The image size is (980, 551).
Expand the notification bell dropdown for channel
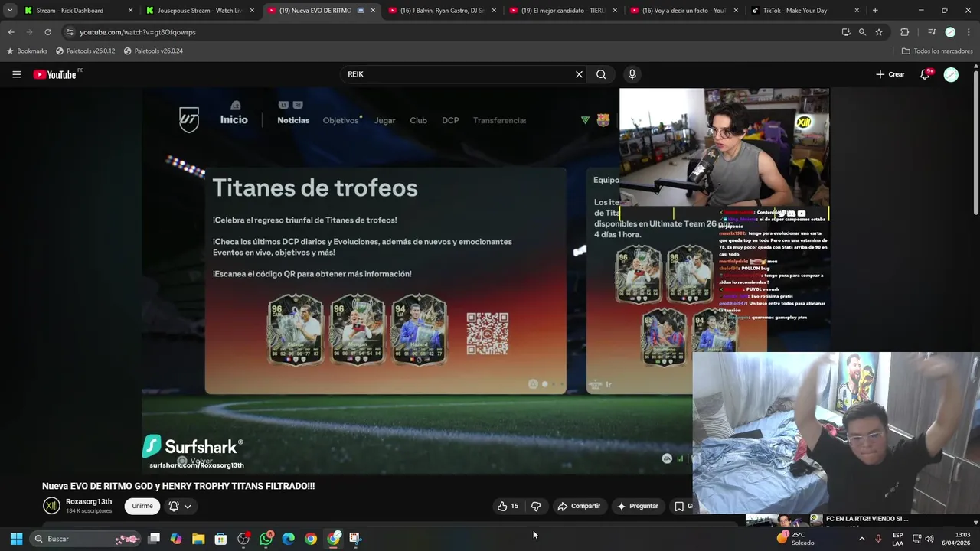(180, 506)
